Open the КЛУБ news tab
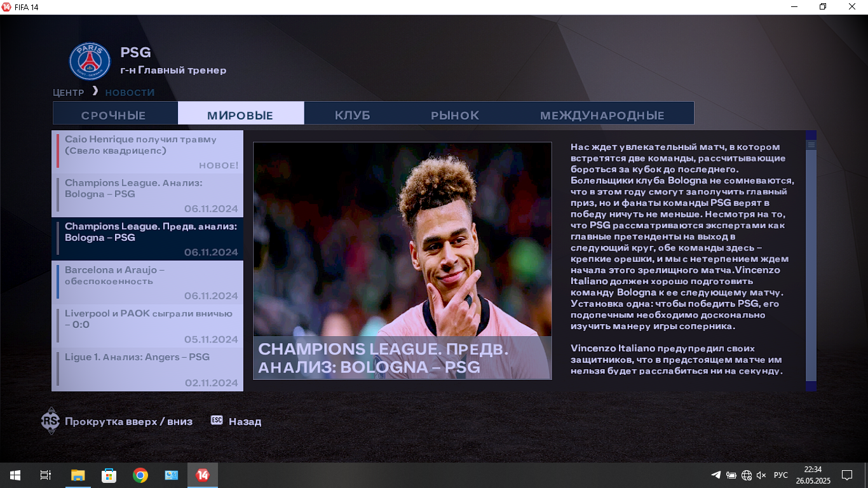 click(353, 115)
